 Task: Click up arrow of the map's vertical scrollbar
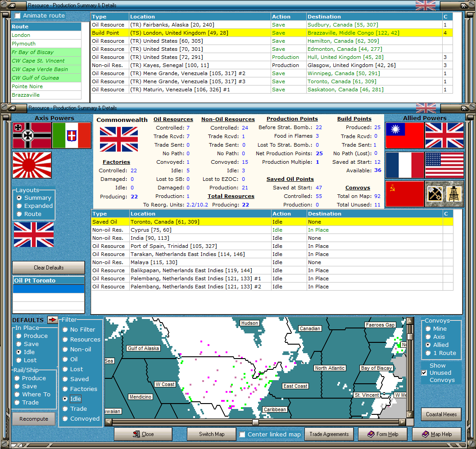[410, 321]
